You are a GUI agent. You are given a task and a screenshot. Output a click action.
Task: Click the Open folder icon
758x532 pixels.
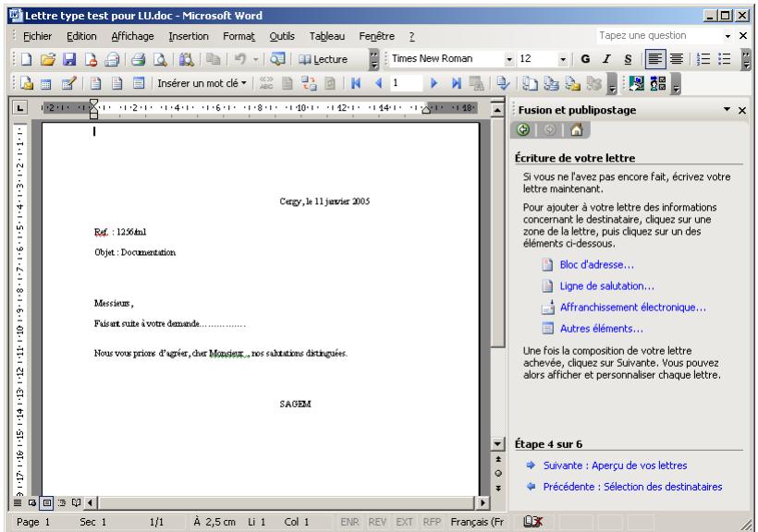[47, 59]
